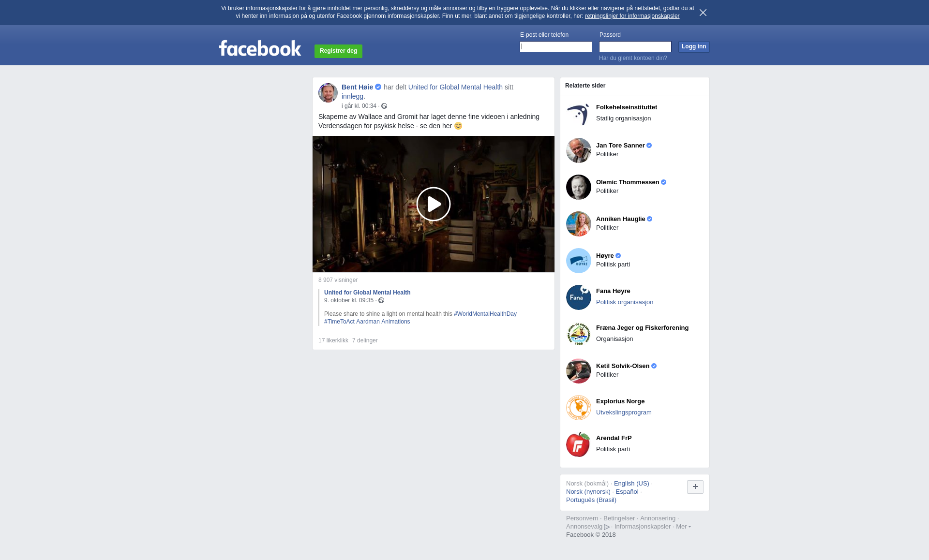Click the globe icon beside '9. oktober kl. 09:35'
The width and height of the screenshot is (929, 560).
[381, 301]
